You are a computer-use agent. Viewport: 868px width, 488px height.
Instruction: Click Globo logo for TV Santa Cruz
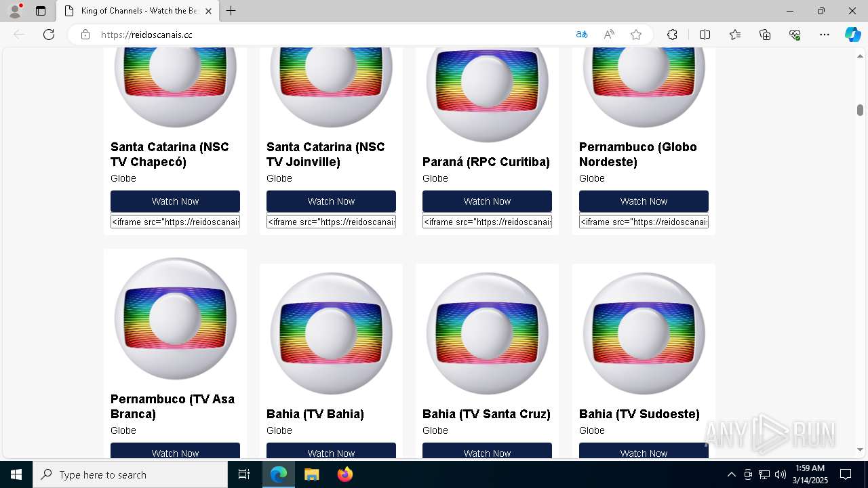point(487,333)
